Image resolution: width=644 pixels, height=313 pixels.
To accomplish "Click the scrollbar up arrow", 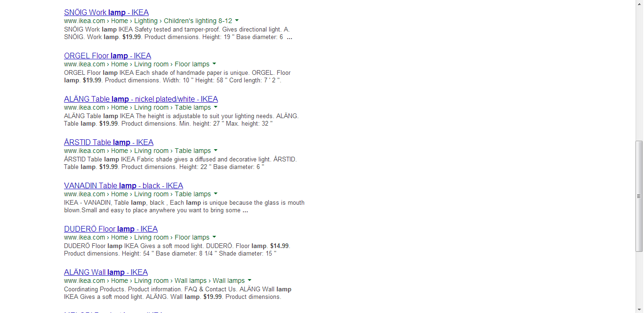I will click(639, 4).
